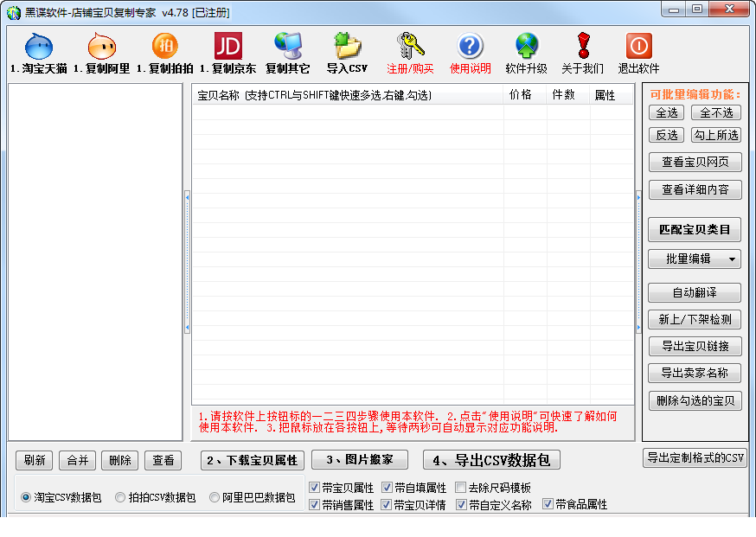This screenshot has width=756, height=537.
Task: Start step 3、图片搬家
Action: 360,460
